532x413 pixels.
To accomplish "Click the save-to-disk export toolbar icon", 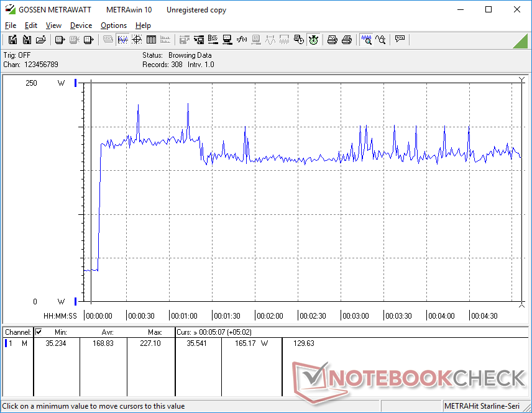I will (x=12, y=40).
